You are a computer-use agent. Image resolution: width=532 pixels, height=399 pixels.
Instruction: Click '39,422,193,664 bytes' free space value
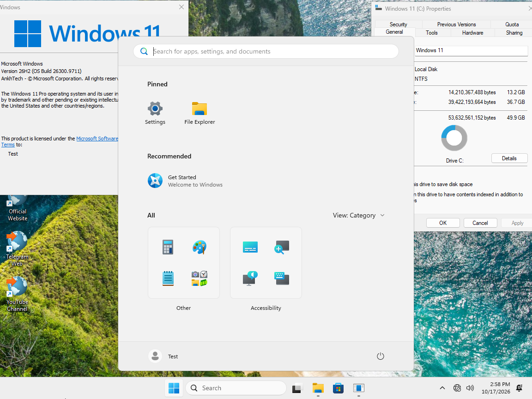[472, 102]
